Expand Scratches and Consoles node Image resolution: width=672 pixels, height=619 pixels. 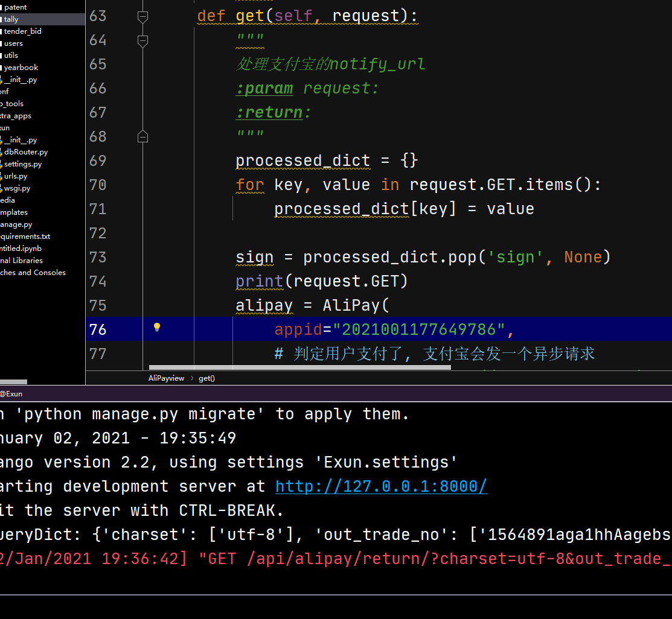click(33, 273)
